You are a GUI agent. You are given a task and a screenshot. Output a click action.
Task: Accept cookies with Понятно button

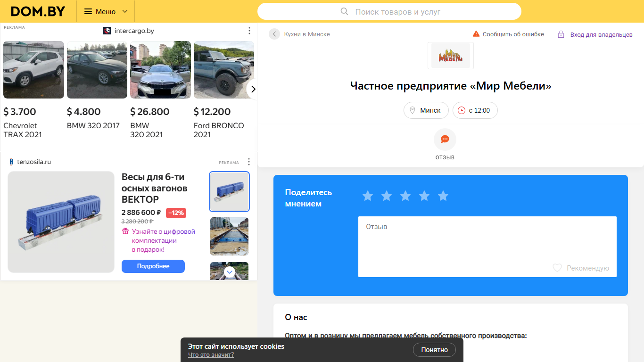435,350
